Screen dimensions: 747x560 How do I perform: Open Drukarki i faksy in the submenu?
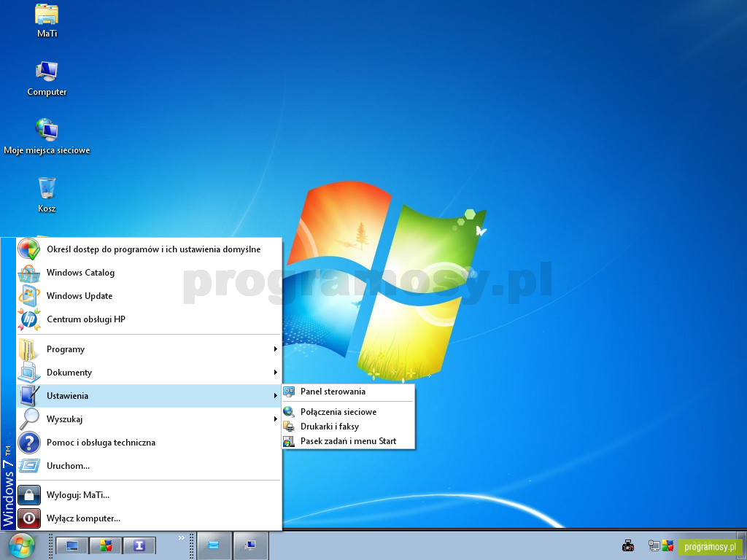348,427
